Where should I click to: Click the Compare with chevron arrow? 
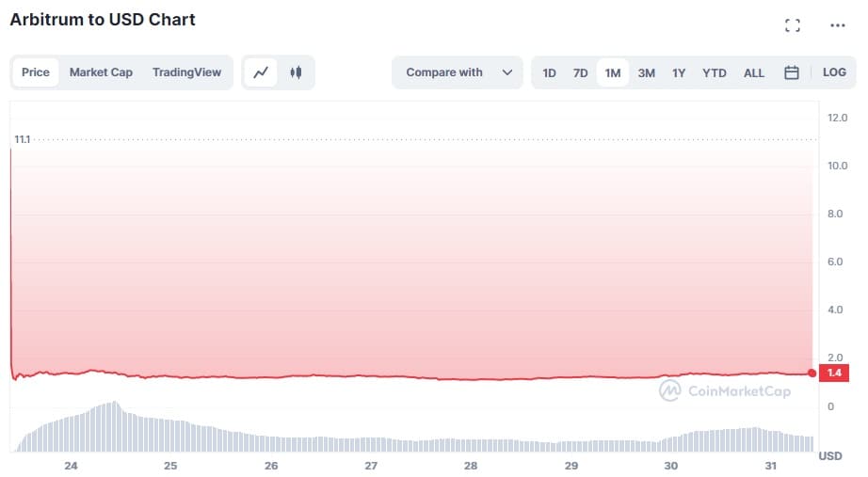pyautogui.click(x=507, y=72)
